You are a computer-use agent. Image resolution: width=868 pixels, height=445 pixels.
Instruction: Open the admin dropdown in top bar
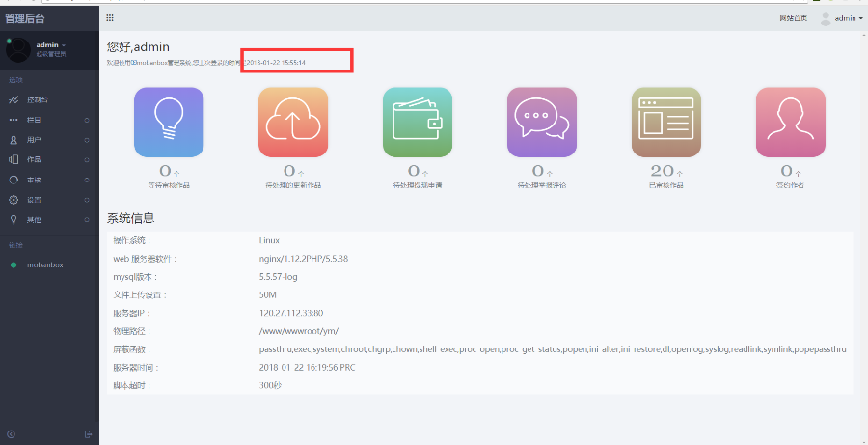849,18
